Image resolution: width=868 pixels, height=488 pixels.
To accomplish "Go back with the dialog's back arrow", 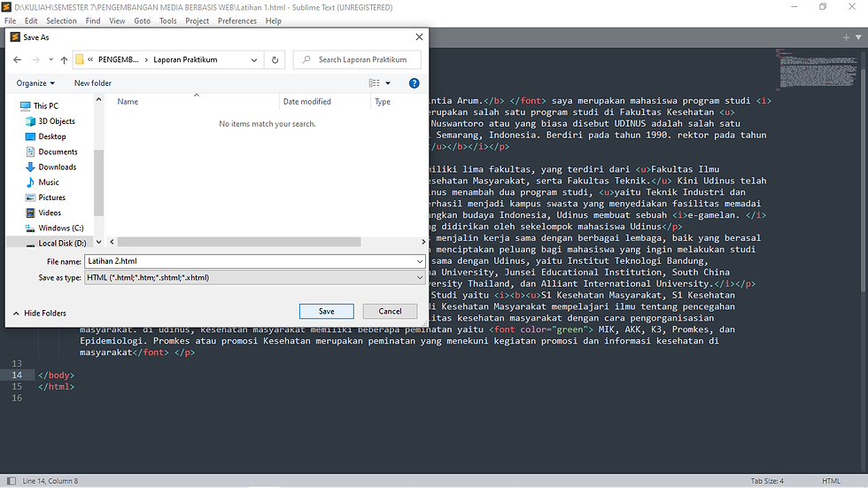I will 17,59.
